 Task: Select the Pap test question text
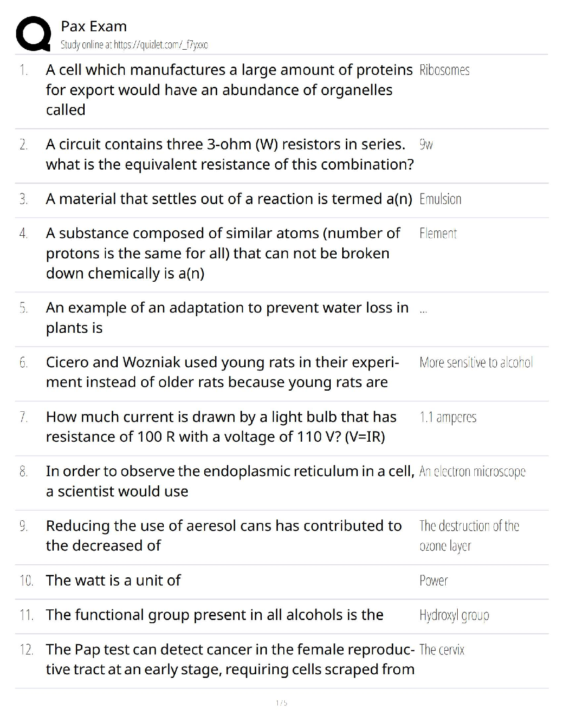[230, 660]
